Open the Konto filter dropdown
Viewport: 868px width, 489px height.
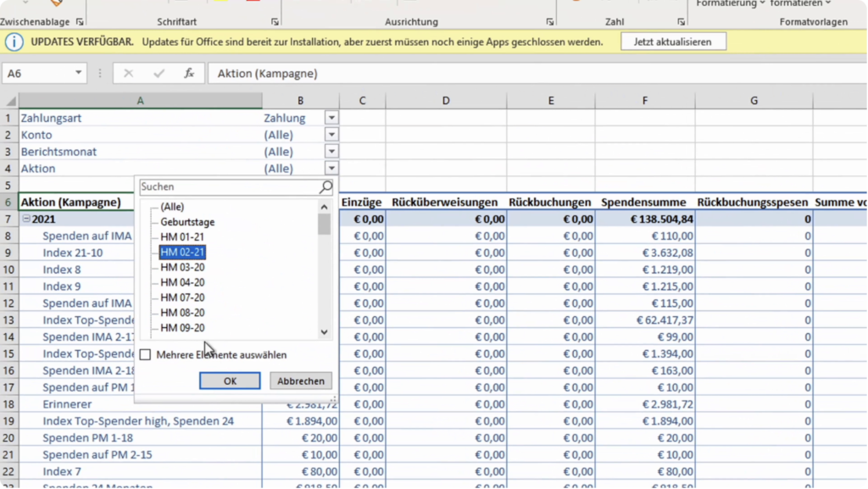pos(331,135)
